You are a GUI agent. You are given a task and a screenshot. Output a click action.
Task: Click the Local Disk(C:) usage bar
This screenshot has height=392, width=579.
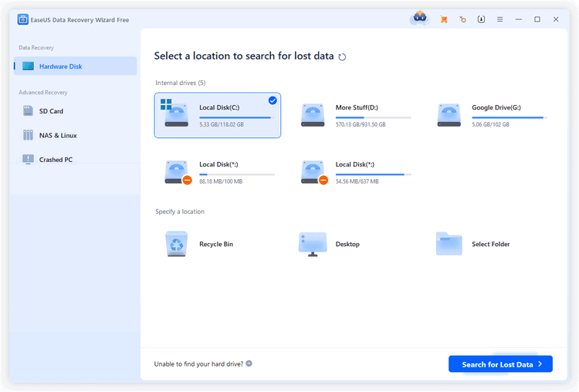coord(237,117)
